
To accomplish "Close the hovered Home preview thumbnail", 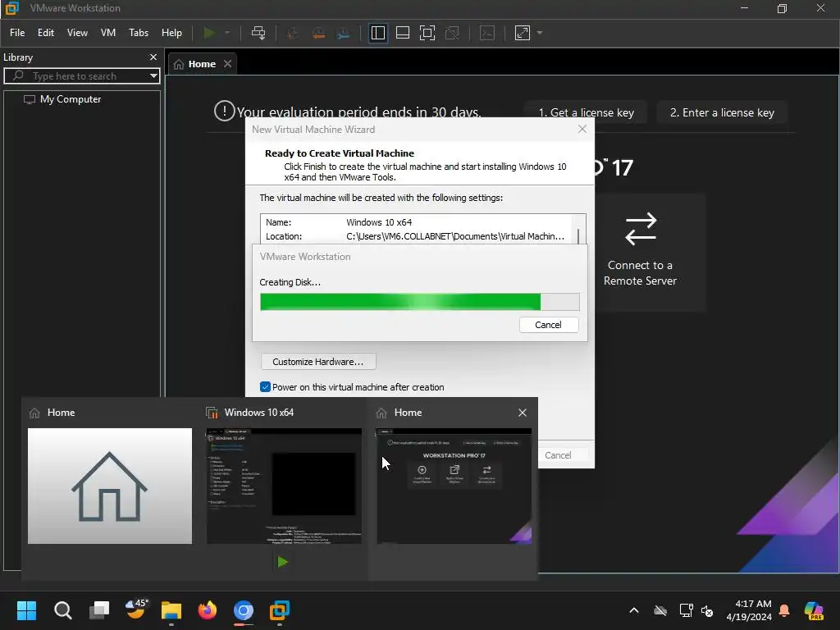I will click(523, 413).
